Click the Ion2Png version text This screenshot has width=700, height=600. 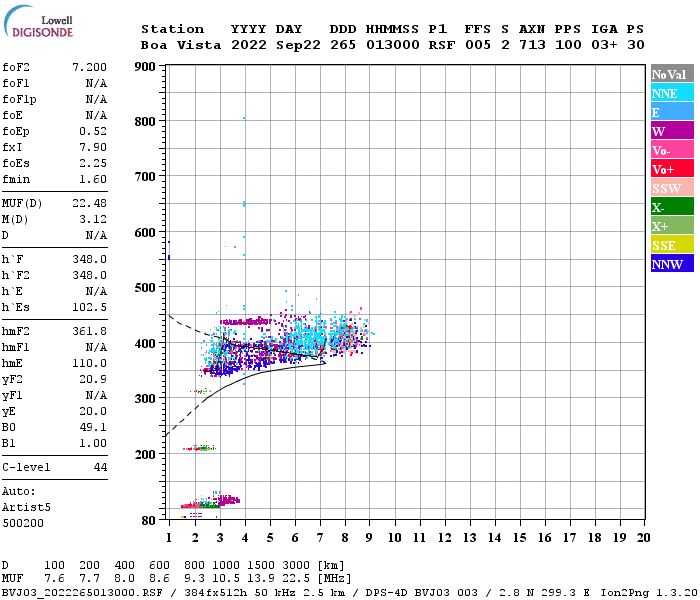tap(649, 593)
